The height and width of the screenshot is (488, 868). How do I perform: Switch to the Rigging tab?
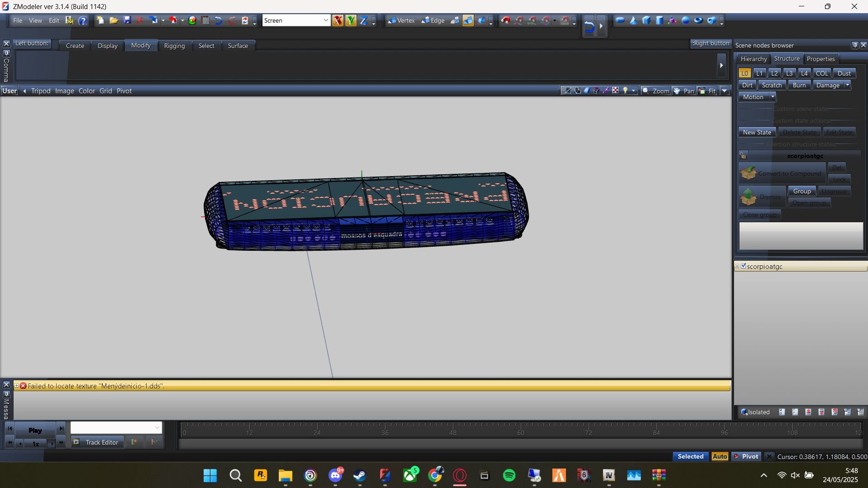tap(174, 46)
